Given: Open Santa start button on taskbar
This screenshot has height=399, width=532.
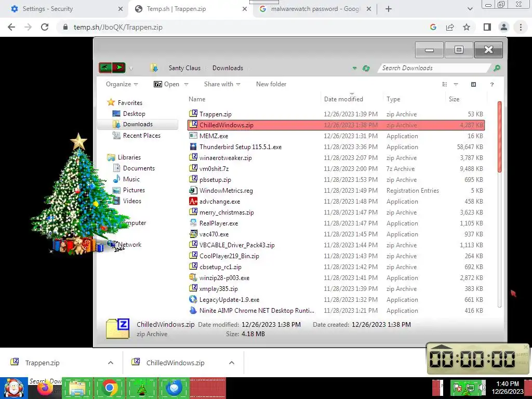Looking at the screenshot, I should (14, 388).
